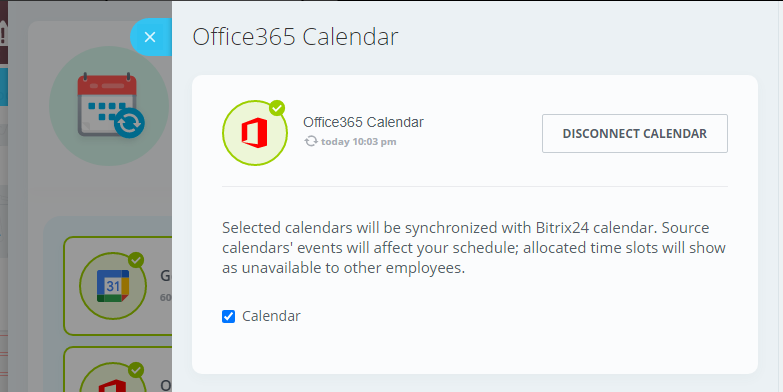Click the Calendar checkbox label text
Viewport: 783px width, 392px height.
[x=271, y=316]
